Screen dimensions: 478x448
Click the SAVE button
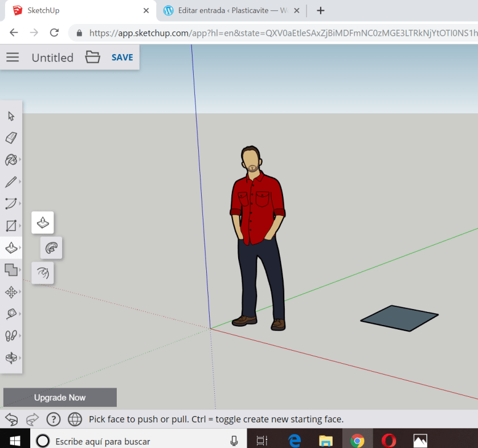(122, 57)
